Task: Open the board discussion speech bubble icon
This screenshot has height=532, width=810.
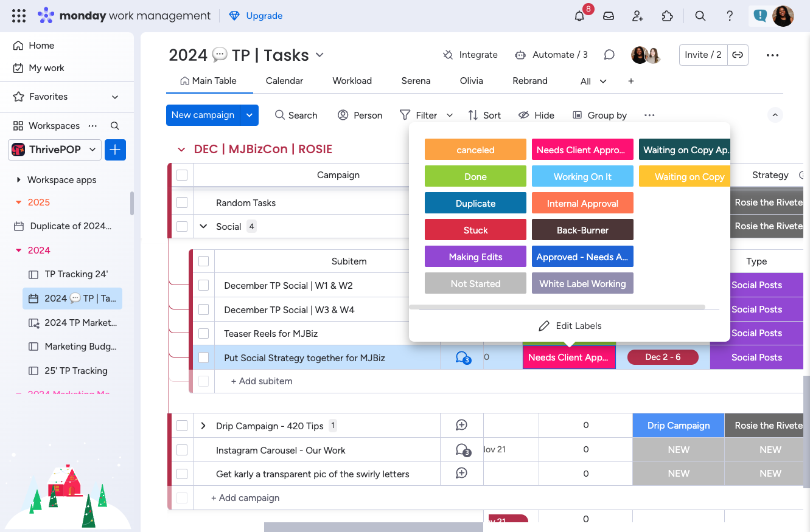Action: click(609, 55)
